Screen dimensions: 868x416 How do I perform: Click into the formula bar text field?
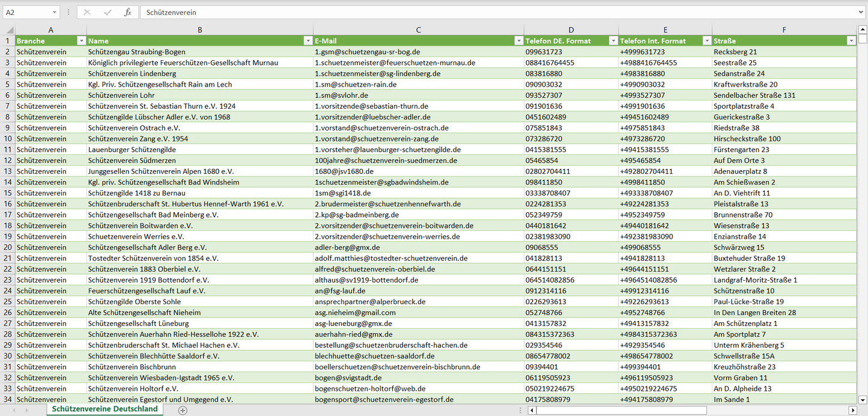pos(481,12)
